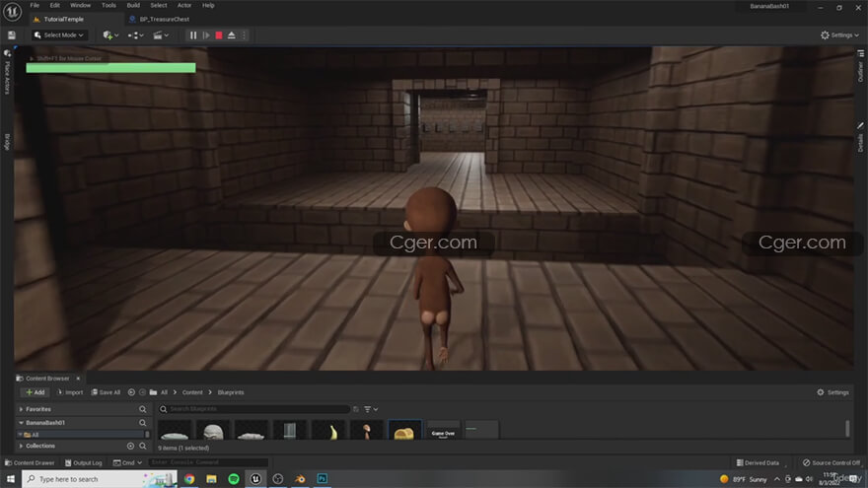This screenshot has height=488, width=868.
Task: Pause the running play session
Action: coord(193,35)
